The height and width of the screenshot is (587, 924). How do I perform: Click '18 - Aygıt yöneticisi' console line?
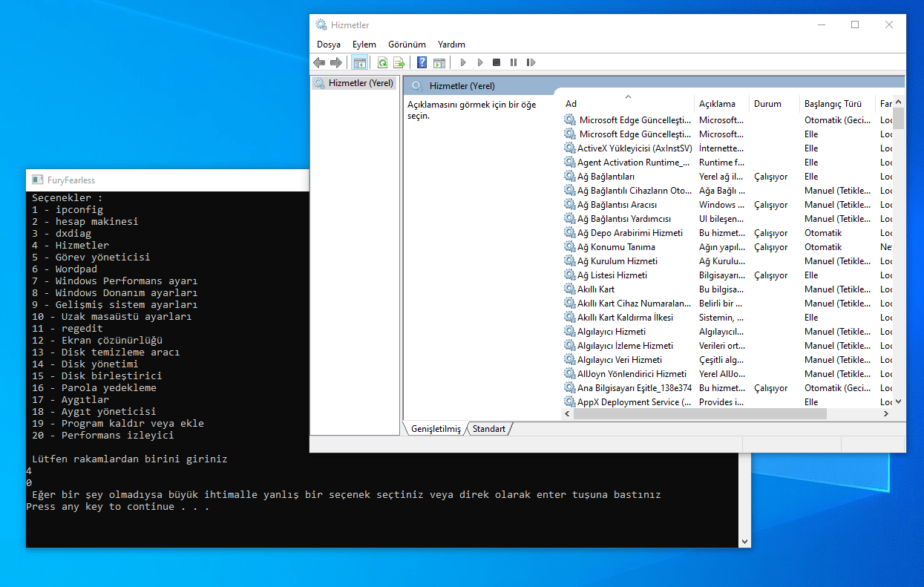tap(94, 411)
